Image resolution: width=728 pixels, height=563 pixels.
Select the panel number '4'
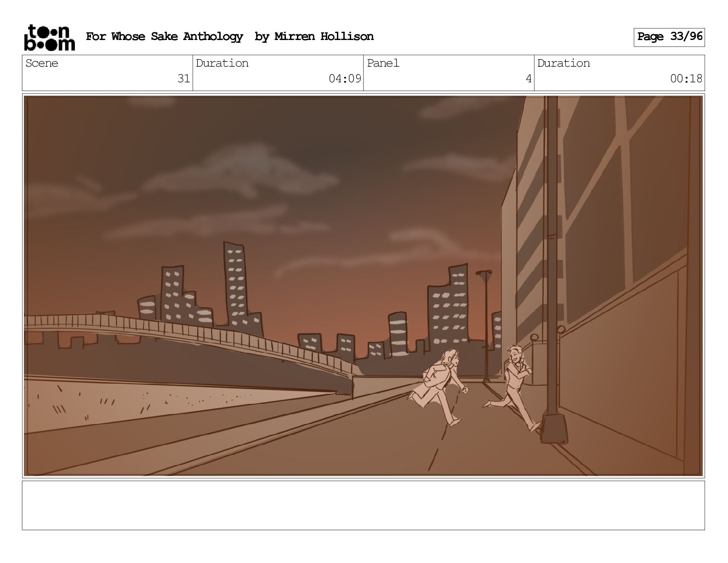529,79
